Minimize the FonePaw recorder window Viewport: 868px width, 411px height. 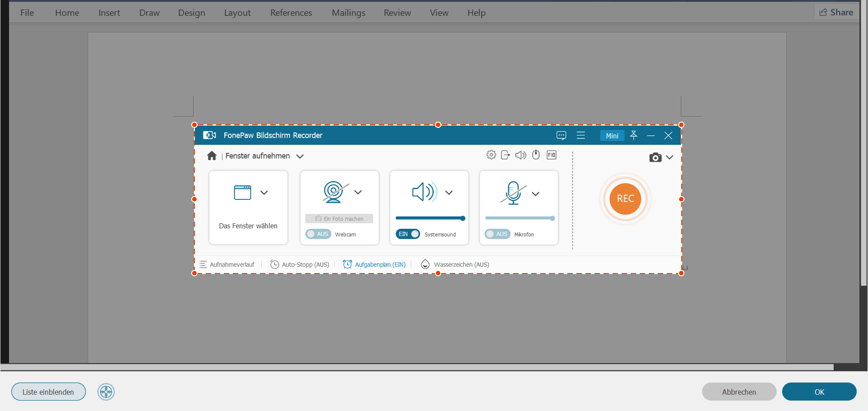tap(651, 136)
